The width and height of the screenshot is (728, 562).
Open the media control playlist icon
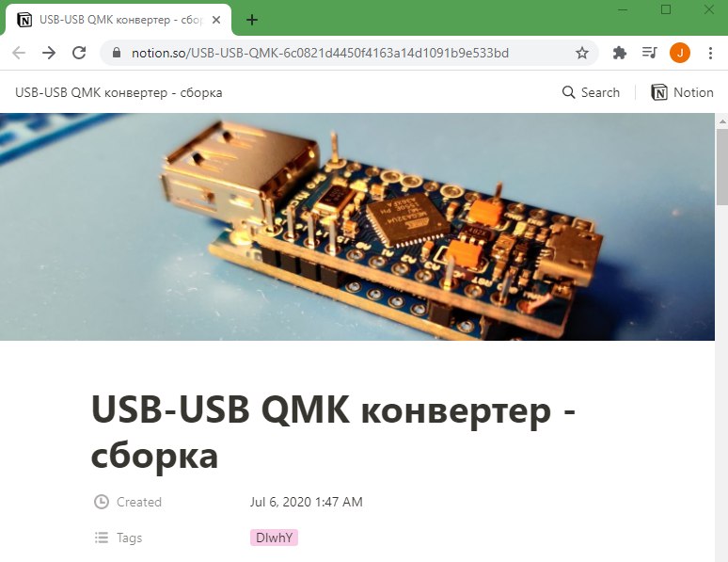650,53
